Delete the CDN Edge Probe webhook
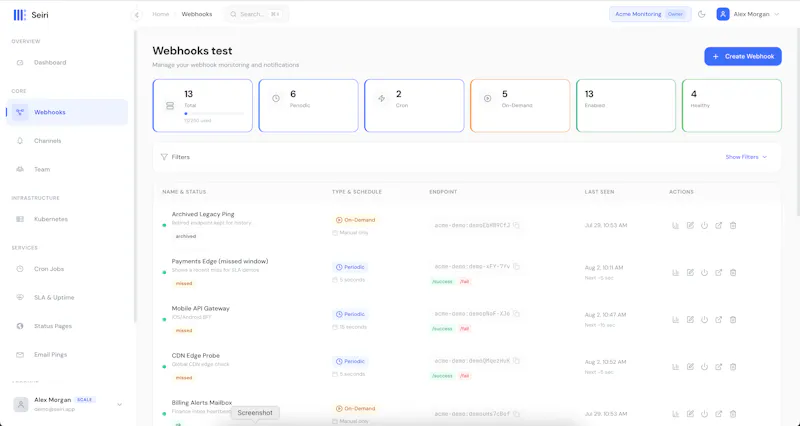The height and width of the screenshot is (426, 800). click(733, 367)
